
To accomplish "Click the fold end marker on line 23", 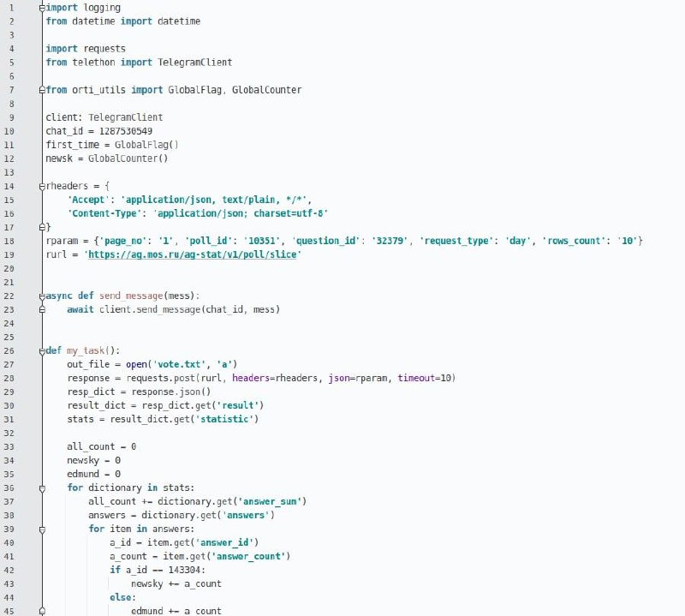I will pyautogui.click(x=42, y=309).
